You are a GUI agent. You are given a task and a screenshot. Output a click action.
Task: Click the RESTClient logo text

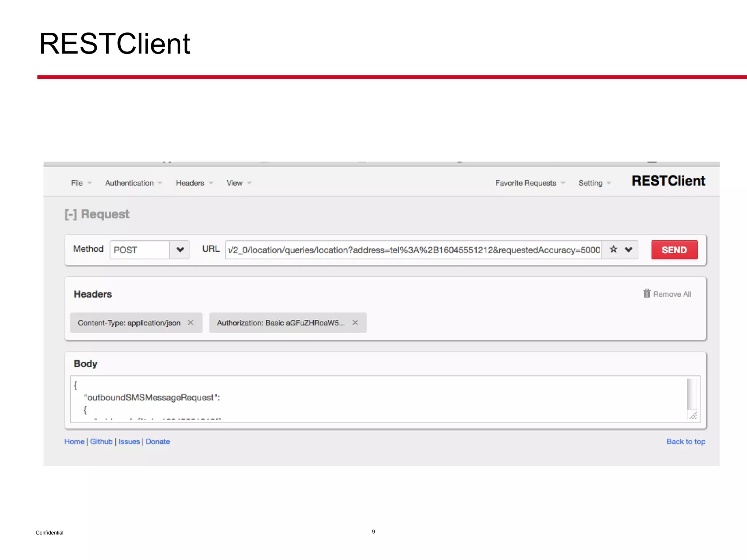tap(668, 181)
